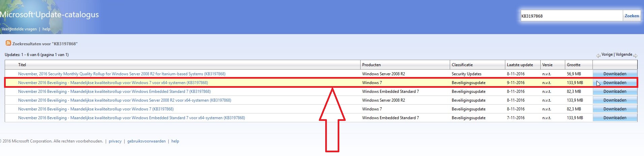Open the Server 2008 R2 voor x64-systemen link
Viewport: 644px width, 156px height.
125,100
